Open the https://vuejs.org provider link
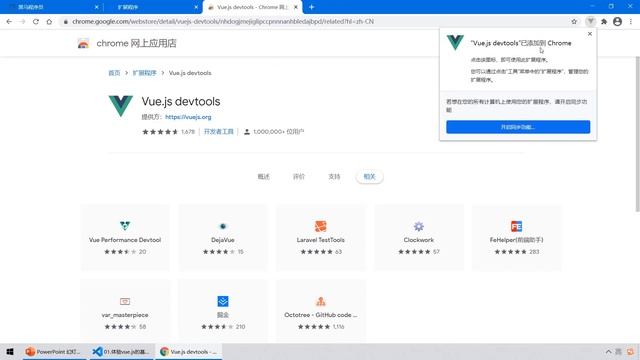 tap(188, 117)
